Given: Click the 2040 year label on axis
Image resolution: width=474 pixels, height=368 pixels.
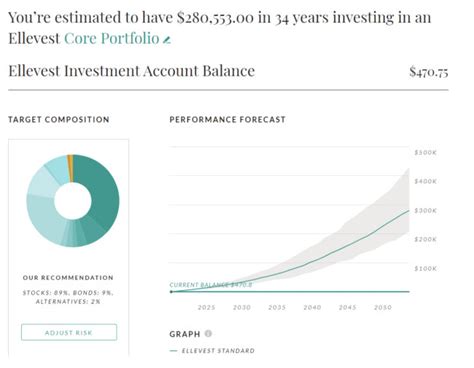Looking at the screenshot, I should click(x=312, y=307).
